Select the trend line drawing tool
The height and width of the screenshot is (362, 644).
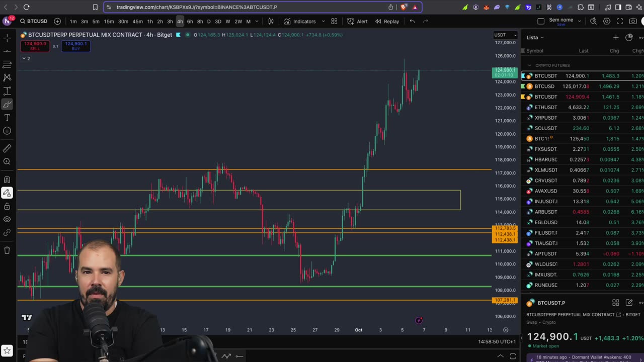[x=7, y=51]
